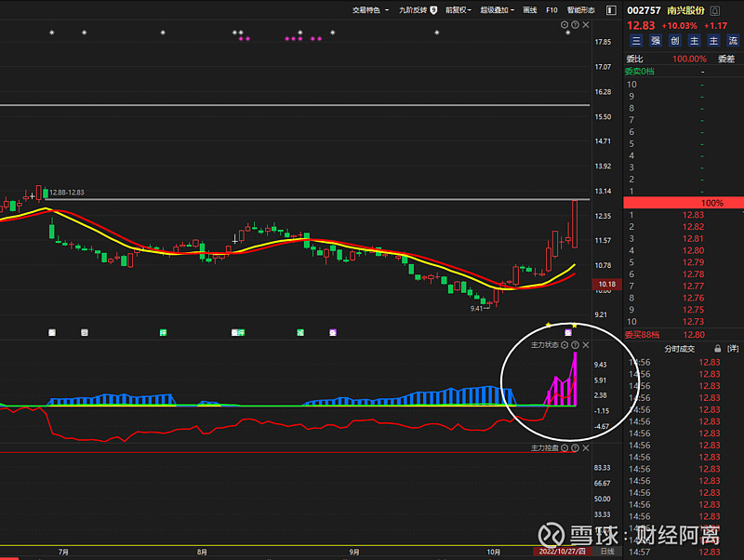Screen dimensions: 744x560
Task: Click help icon on 主力控盘 panel
Action: coord(575,448)
